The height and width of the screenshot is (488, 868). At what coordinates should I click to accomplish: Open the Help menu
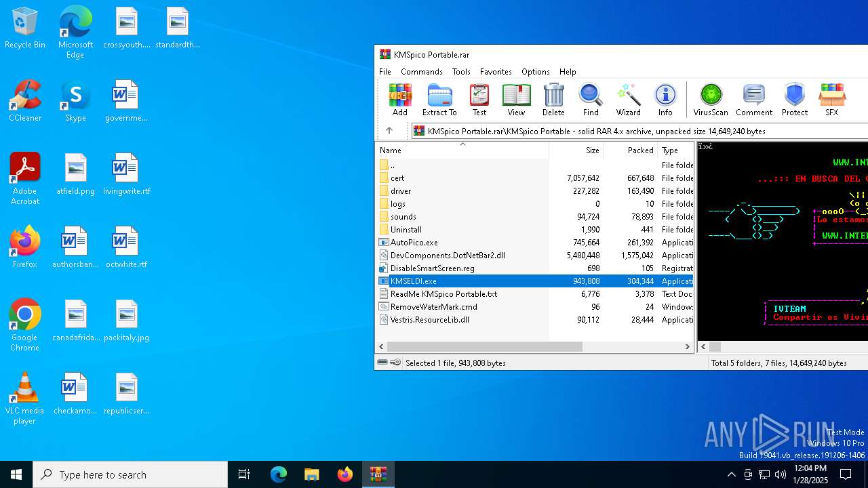(568, 71)
